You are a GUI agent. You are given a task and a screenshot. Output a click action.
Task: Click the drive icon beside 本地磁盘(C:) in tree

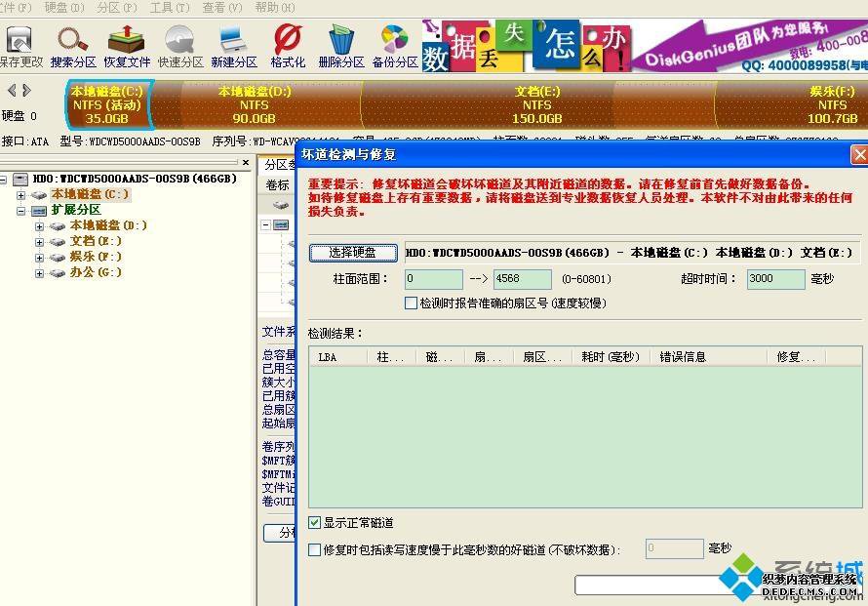[39, 195]
